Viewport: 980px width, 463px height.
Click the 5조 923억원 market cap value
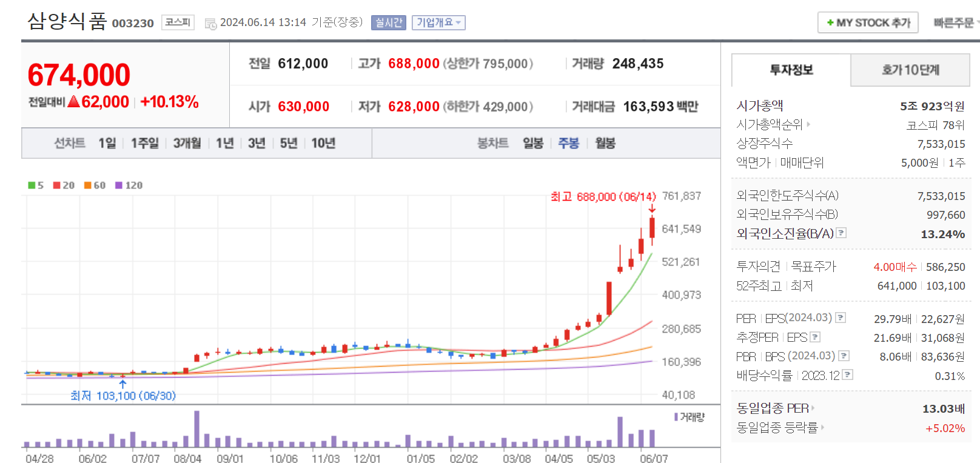[x=932, y=106]
